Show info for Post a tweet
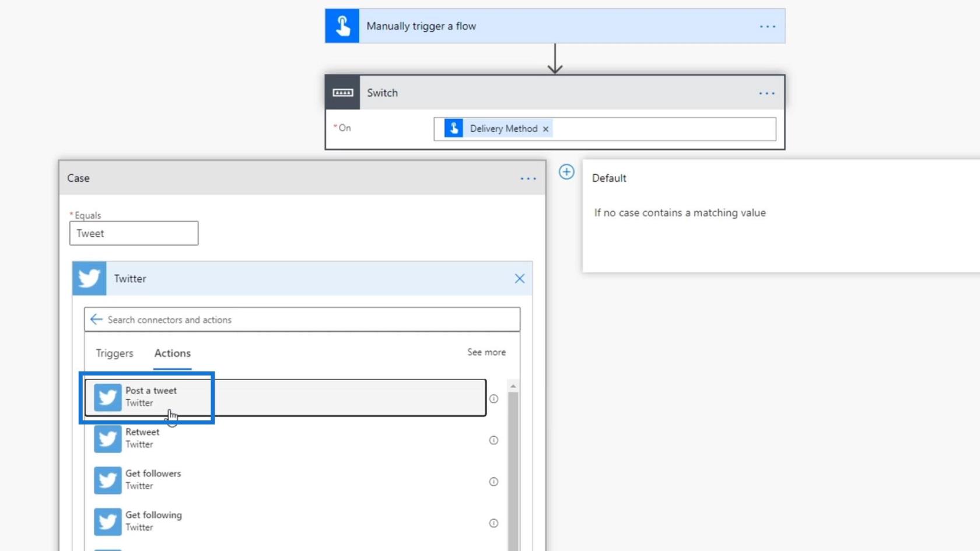Screen dimensions: 980x551 pyautogui.click(x=494, y=399)
